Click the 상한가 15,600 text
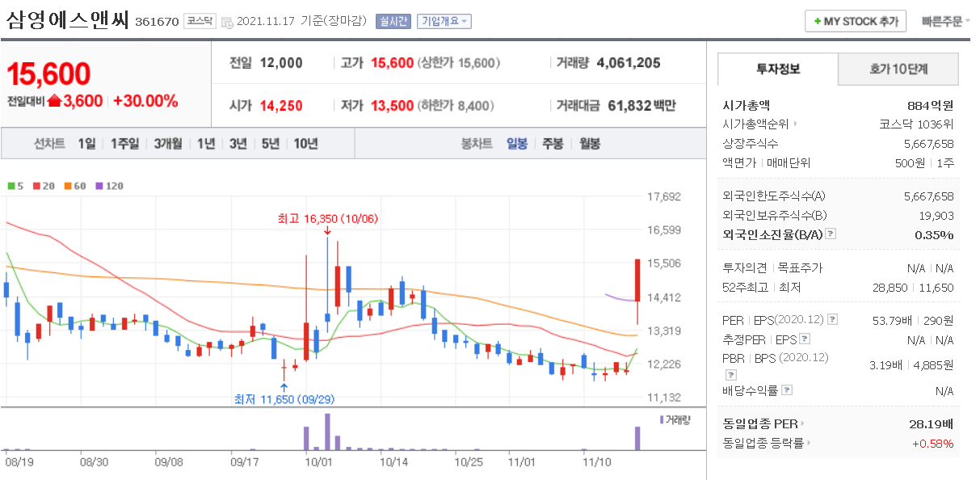980x480 pixels. pos(459,63)
